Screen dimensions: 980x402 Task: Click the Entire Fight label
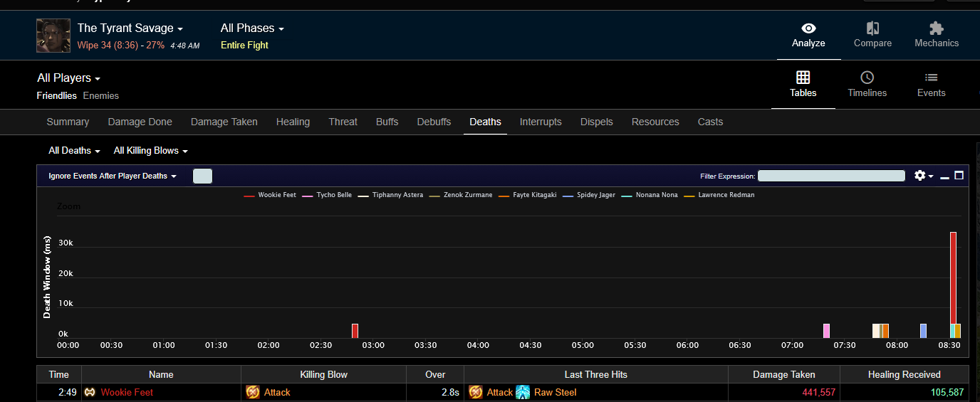tap(244, 45)
